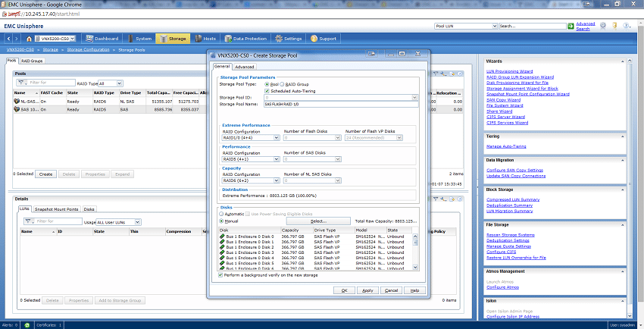Go back with the left arrow icon
This screenshot has height=329, width=644.
click(8, 39)
